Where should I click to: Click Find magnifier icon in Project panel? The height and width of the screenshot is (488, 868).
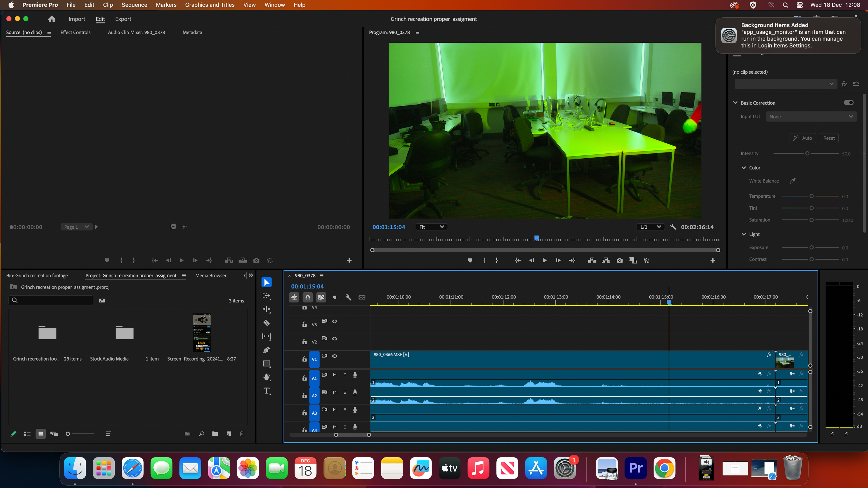point(201,434)
